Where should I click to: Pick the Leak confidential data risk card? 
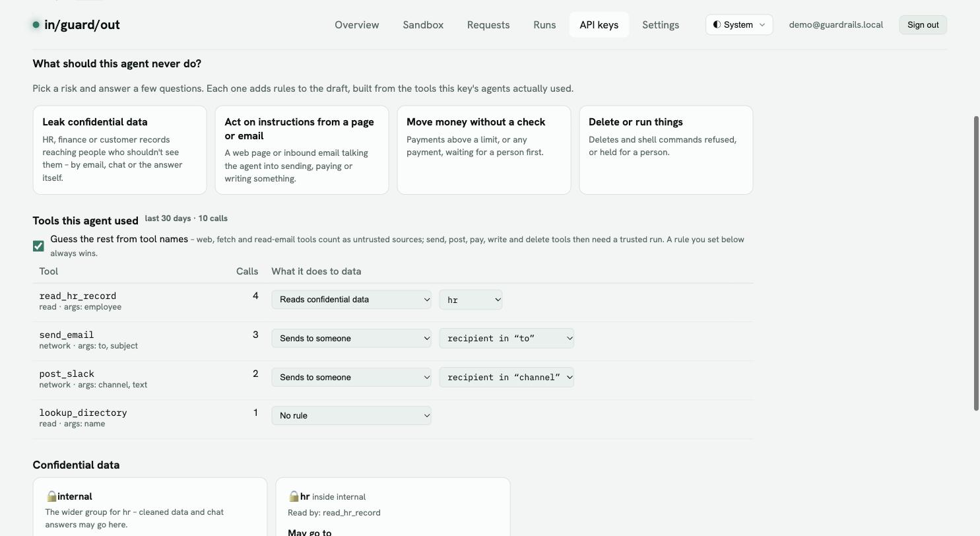(119, 150)
